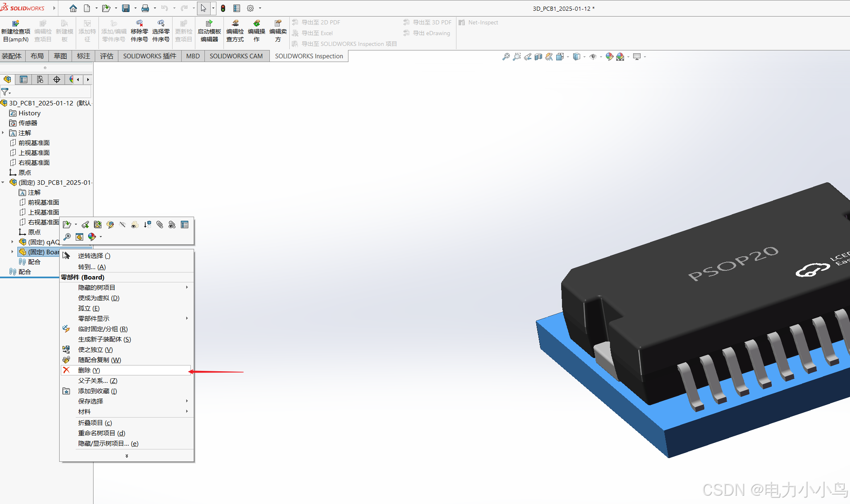
Task: Open the Apply Scene dropdown arrow
Action: pos(628,57)
